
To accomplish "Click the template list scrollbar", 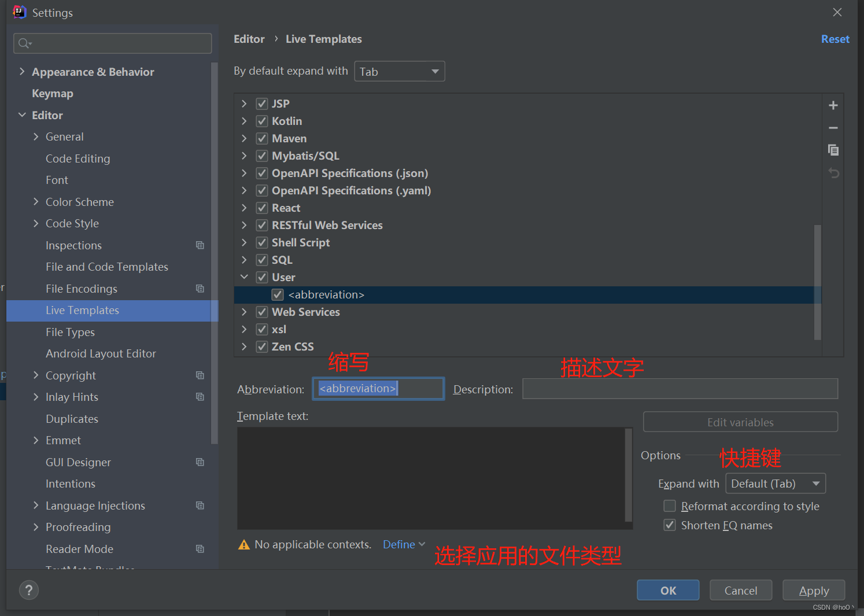I will click(x=817, y=282).
